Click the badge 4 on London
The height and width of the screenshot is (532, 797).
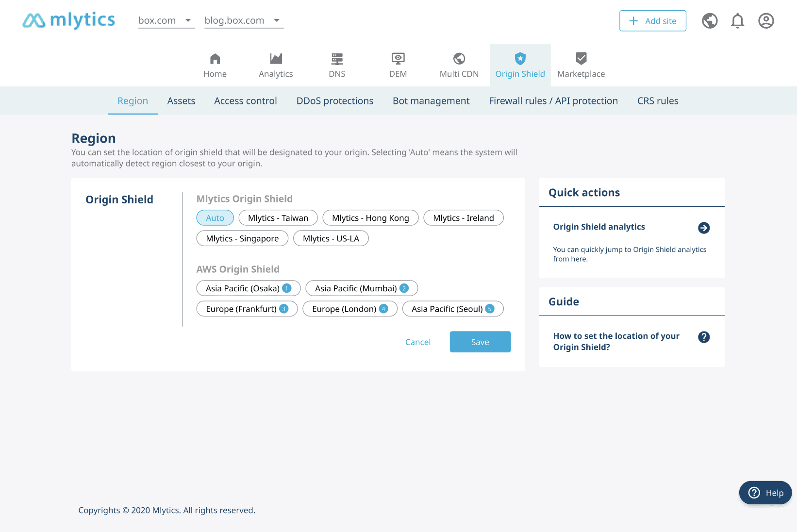click(x=383, y=308)
